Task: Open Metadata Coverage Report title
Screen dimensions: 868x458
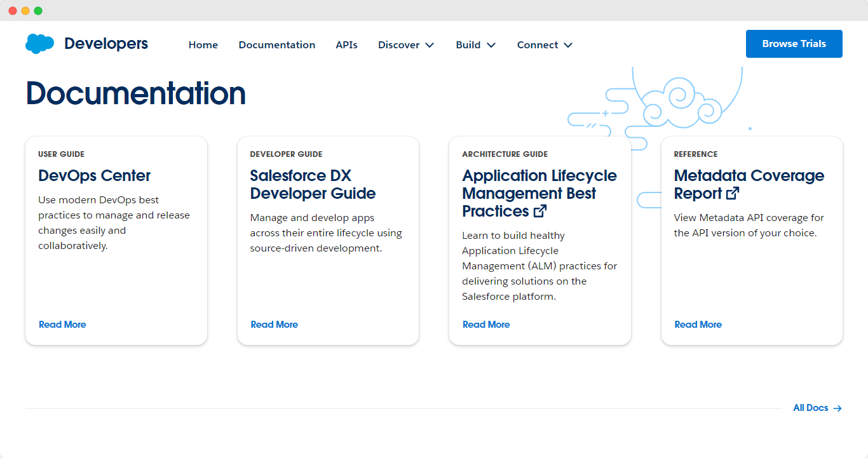Action: pos(749,185)
